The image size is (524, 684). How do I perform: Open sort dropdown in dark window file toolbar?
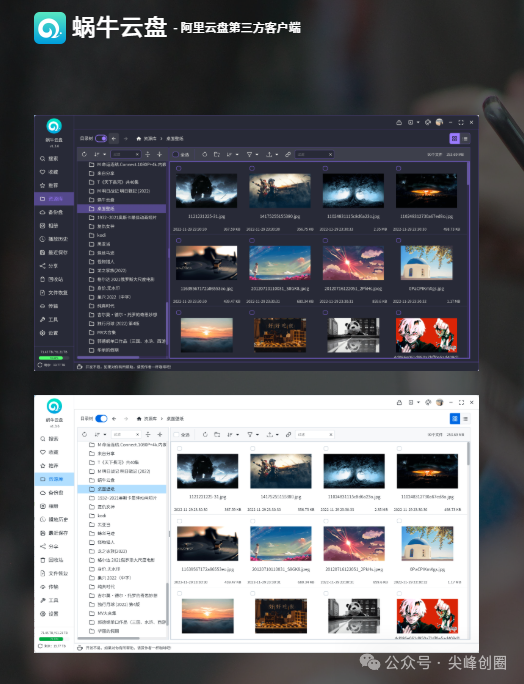coord(232,154)
